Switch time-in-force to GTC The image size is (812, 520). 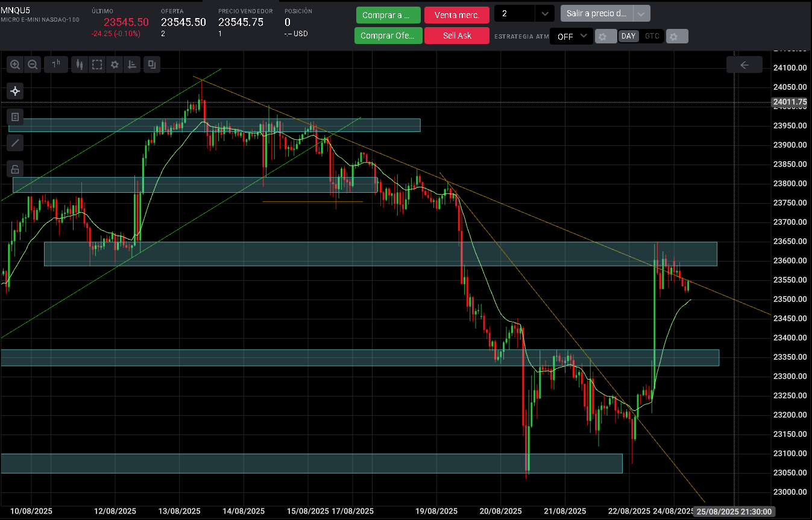[x=652, y=36]
